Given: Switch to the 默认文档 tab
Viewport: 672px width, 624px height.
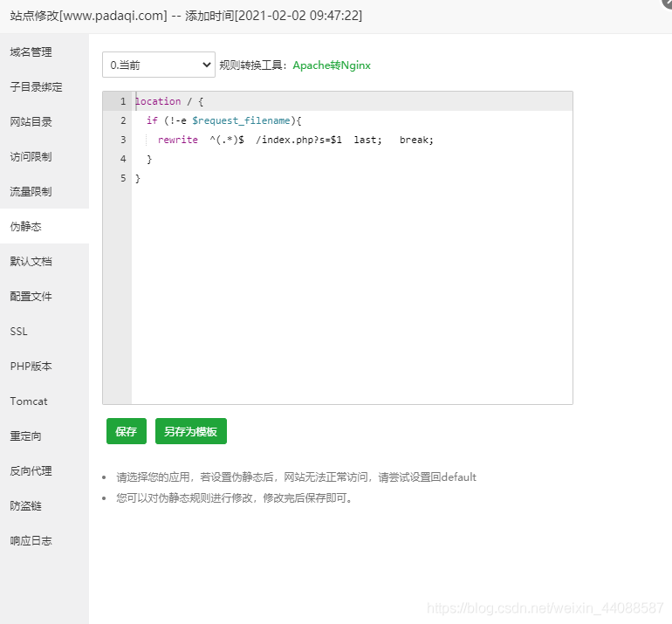Looking at the screenshot, I should pyautogui.click(x=31, y=262).
